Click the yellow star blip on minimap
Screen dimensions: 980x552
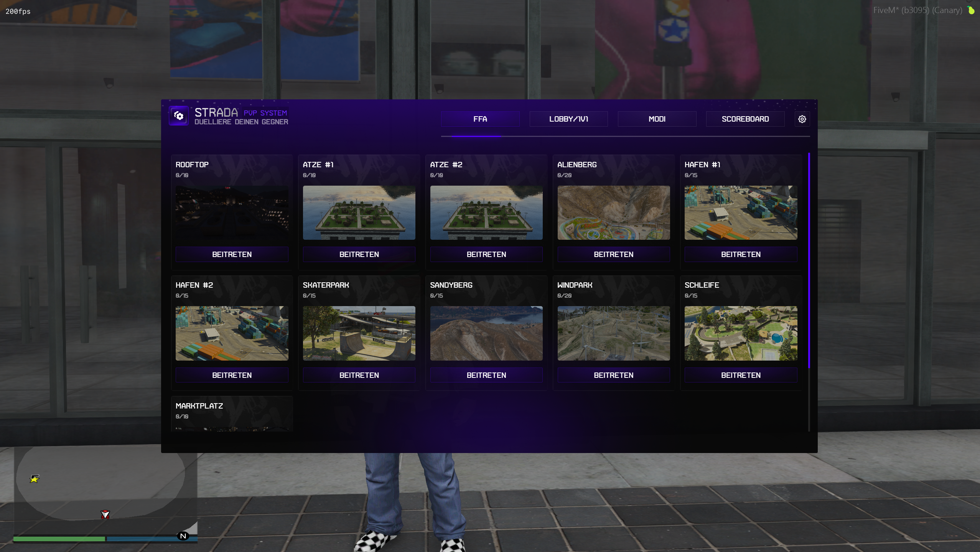[x=35, y=478]
